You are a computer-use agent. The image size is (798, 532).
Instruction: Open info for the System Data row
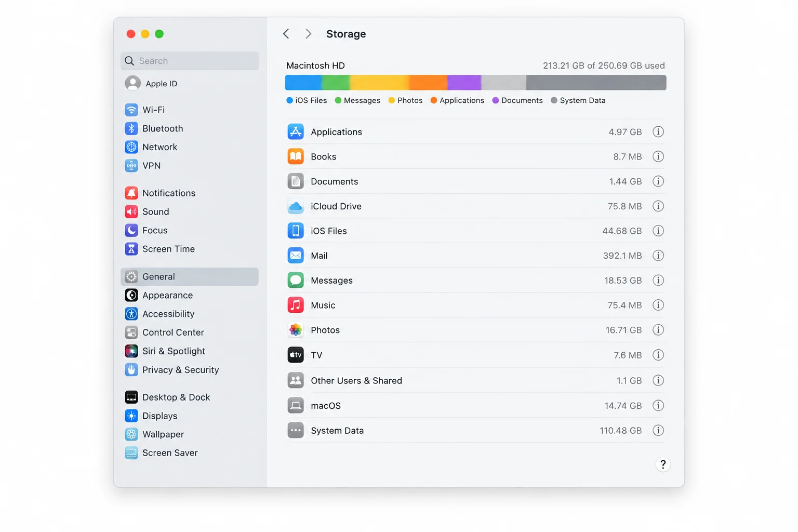pos(658,430)
